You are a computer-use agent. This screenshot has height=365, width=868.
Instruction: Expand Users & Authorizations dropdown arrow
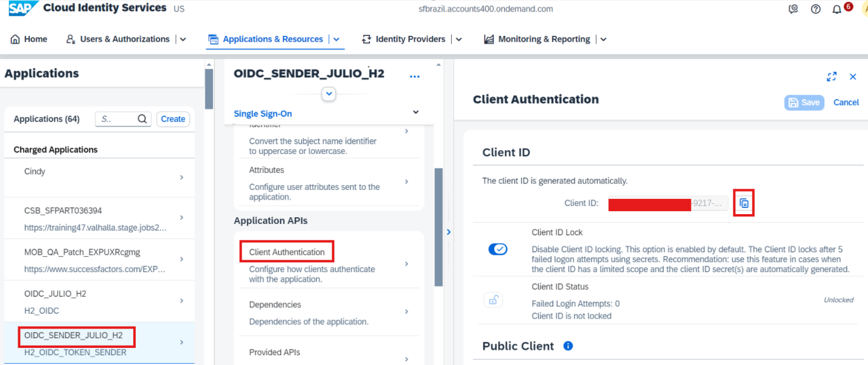pyautogui.click(x=183, y=39)
